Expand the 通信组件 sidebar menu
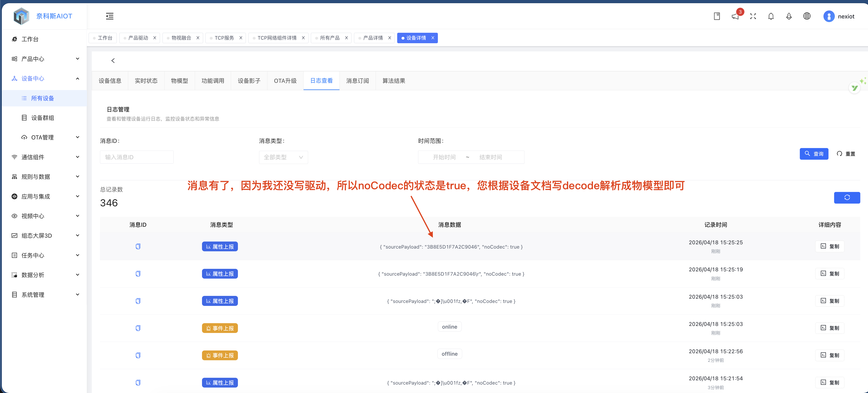 [x=45, y=157]
